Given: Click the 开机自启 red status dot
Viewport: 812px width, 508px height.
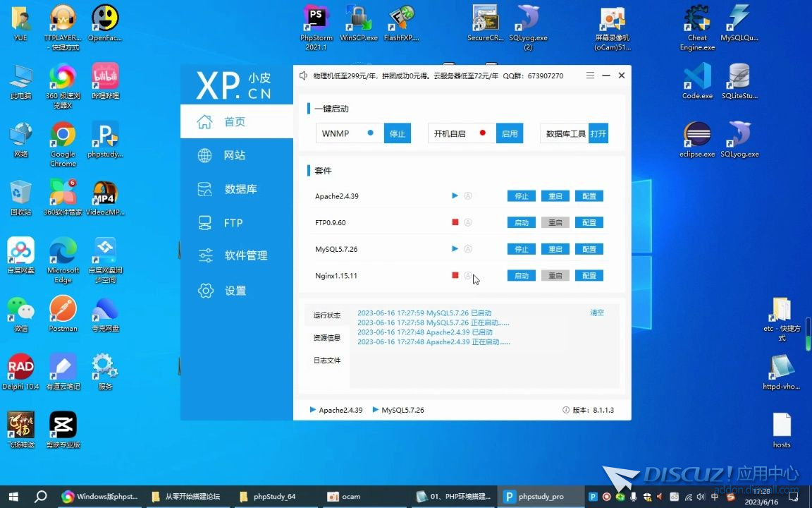Looking at the screenshot, I should click(483, 133).
